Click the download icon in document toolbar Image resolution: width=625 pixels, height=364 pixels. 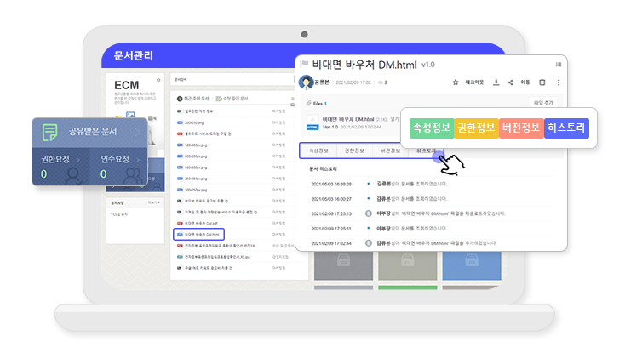pyautogui.click(x=496, y=82)
